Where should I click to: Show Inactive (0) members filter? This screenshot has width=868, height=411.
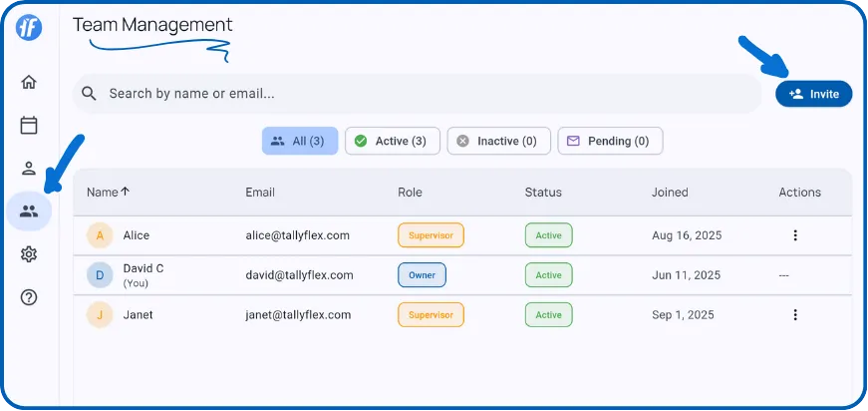(x=498, y=142)
